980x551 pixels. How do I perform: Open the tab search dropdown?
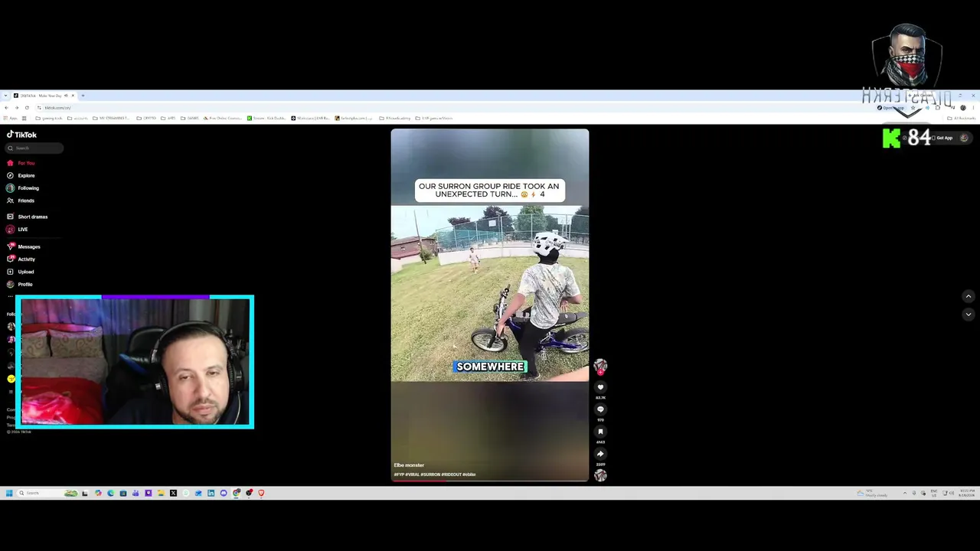click(x=6, y=96)
